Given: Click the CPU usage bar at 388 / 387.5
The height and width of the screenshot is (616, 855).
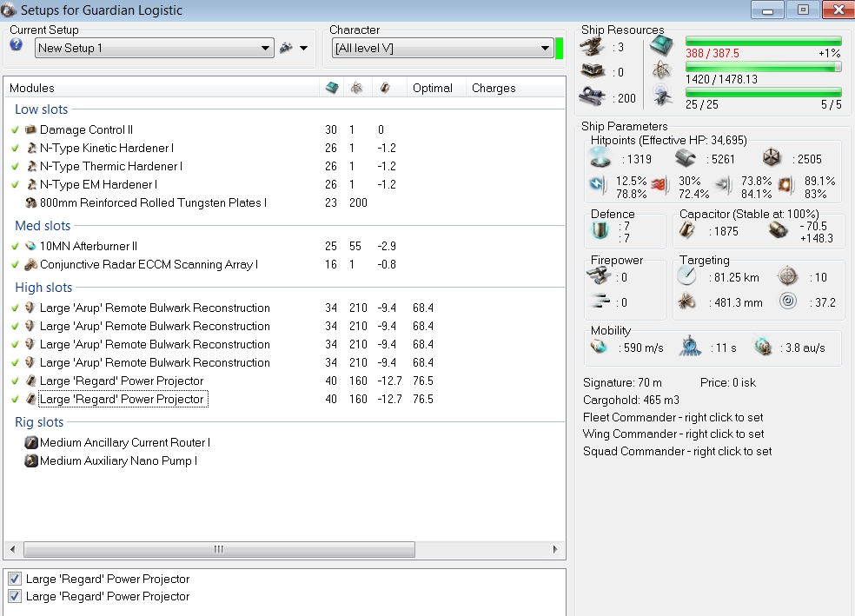Looking at the screenshot, I should click(x=764, y=41).
